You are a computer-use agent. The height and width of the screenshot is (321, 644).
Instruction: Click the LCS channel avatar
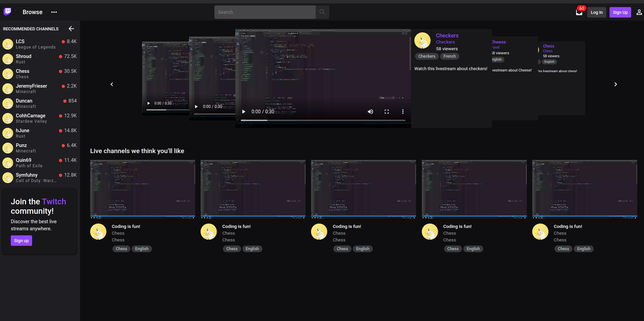pyautogui.click(x=7, y=44)
